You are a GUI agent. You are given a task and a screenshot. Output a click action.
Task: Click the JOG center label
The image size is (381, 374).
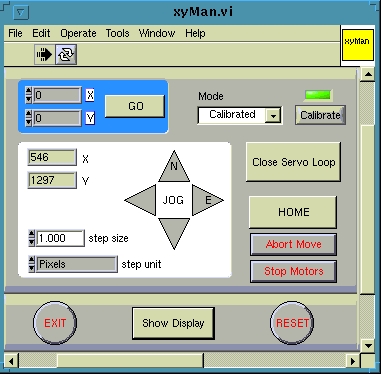[173, 200]
